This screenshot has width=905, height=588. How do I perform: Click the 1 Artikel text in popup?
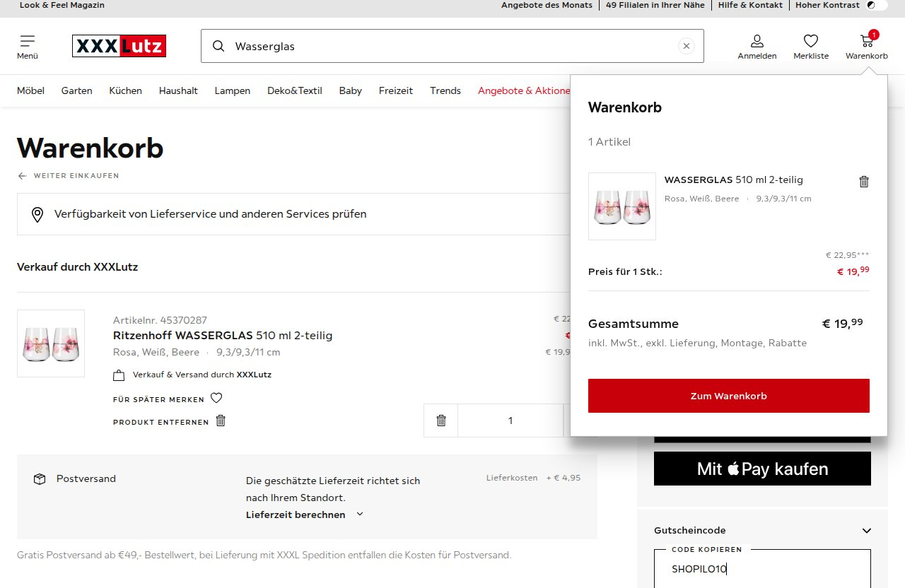click(x=609, y=142)
